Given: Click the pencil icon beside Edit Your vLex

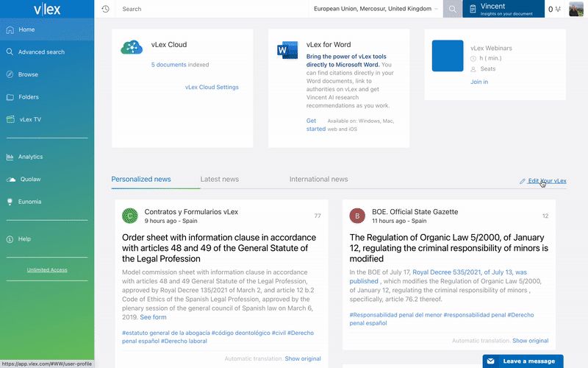Looking at the screenshot, I should tap(523, 181).
